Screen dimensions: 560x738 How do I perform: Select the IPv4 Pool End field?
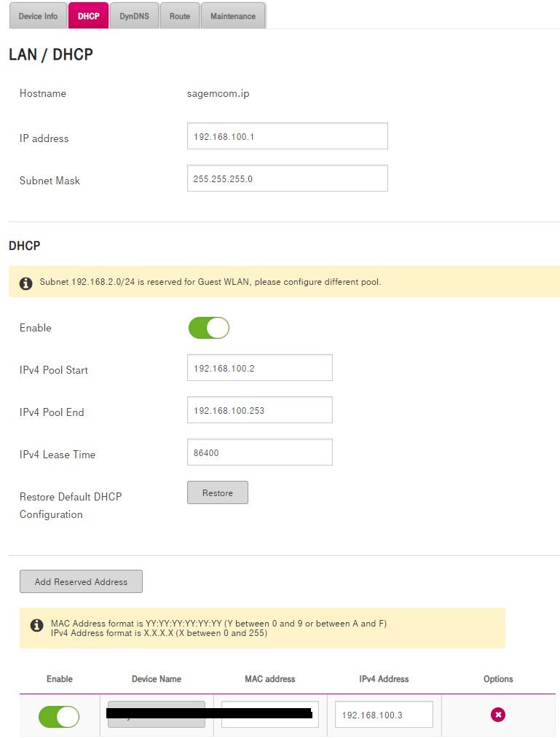[x=259, y=410]
